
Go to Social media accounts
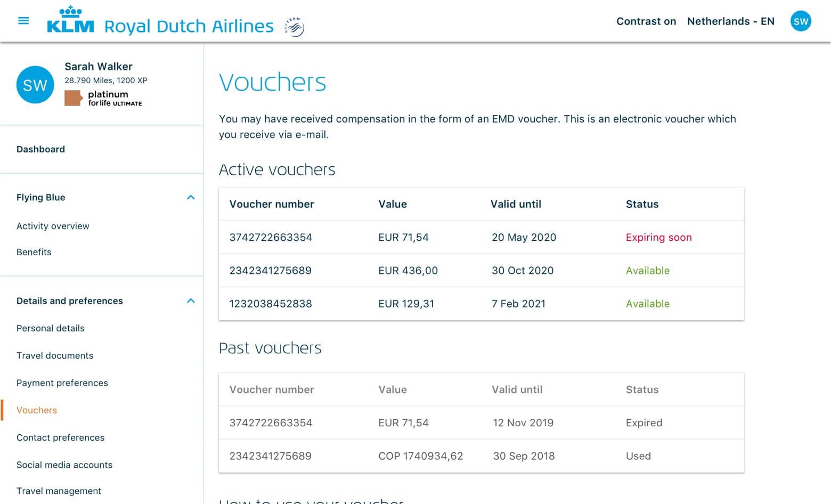point(64,465)
